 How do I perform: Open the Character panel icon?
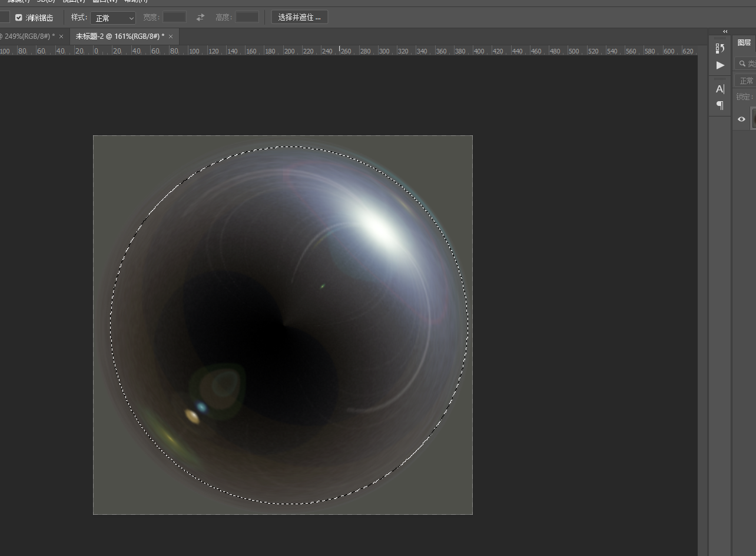tap(719, 89)
